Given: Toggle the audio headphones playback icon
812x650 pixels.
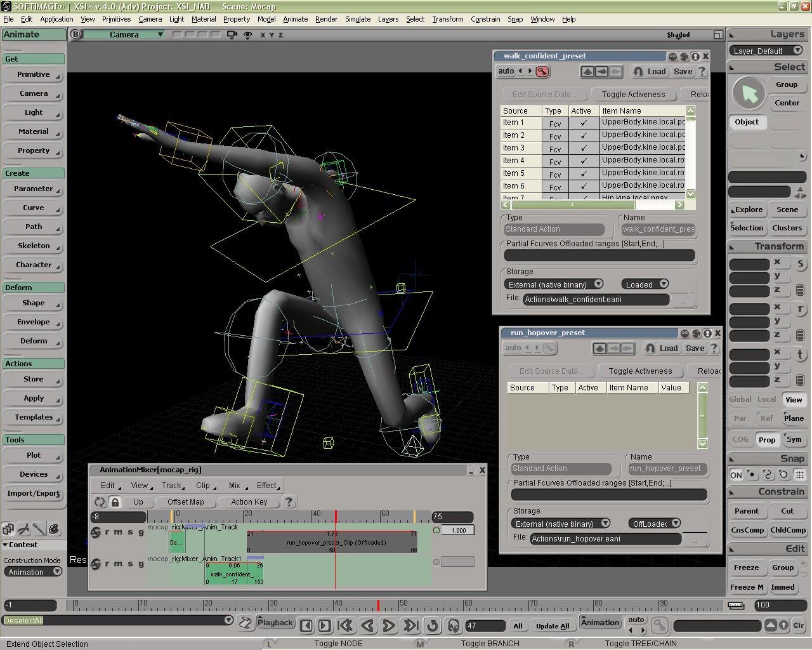Looking at the screenshot, I should click(453, 626).
